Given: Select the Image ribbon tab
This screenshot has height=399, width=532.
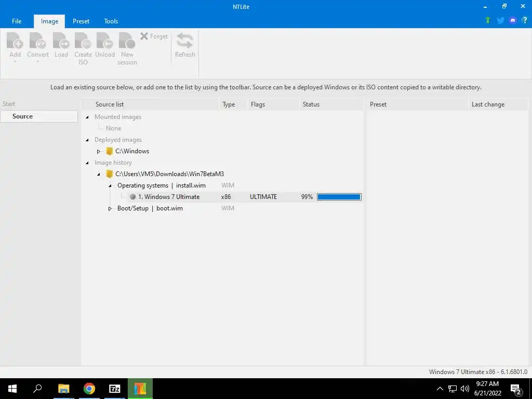Looking at the screenshot, I should coord(49,21).
